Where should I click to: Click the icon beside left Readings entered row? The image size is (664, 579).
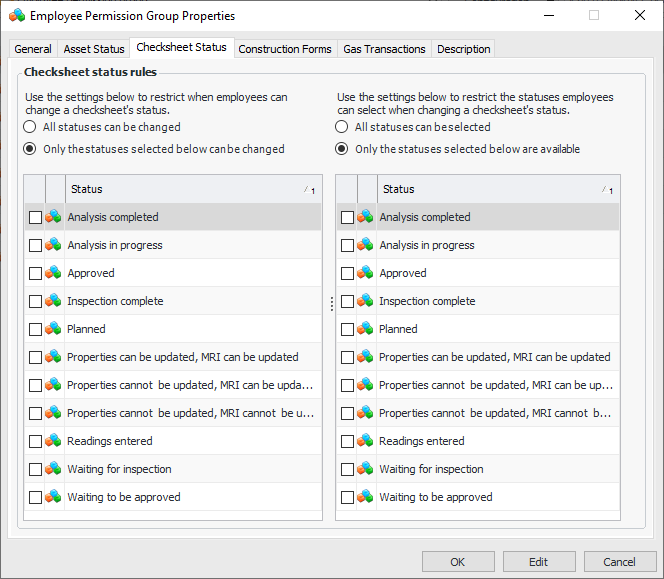(54, 441)
